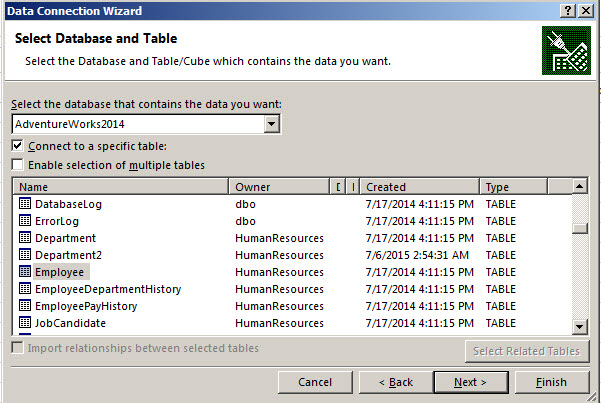Click the table icon next to Department2
Screen dimensions: 601x403
click(x=25, y=255)
